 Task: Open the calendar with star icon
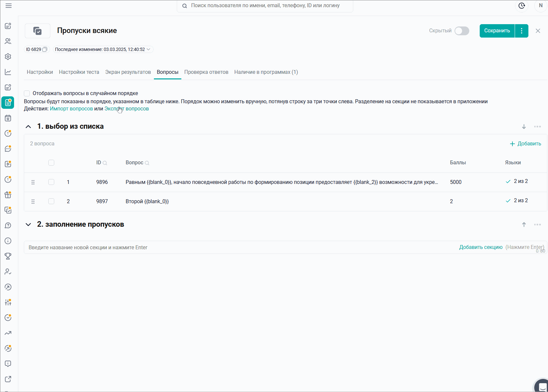coord(8,118)
